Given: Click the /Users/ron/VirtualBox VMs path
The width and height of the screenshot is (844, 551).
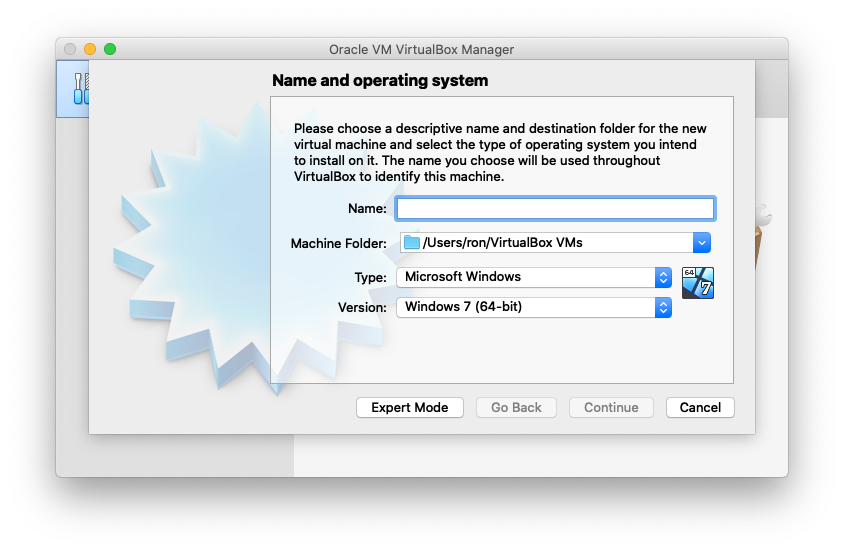Looking at the screenshot, I should pyautogui.click(x=502, y=242).
